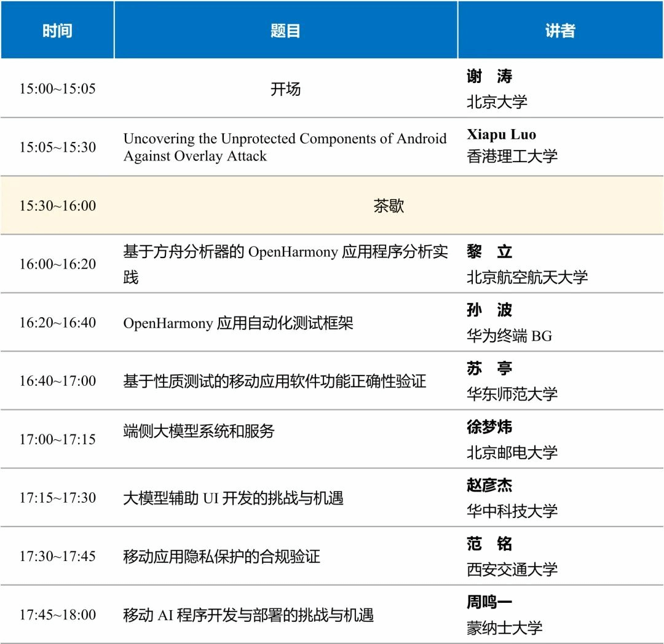Click speaker name 赵彦杰
This screenshot has width=664, height=644.
click(x=489, y=485)
